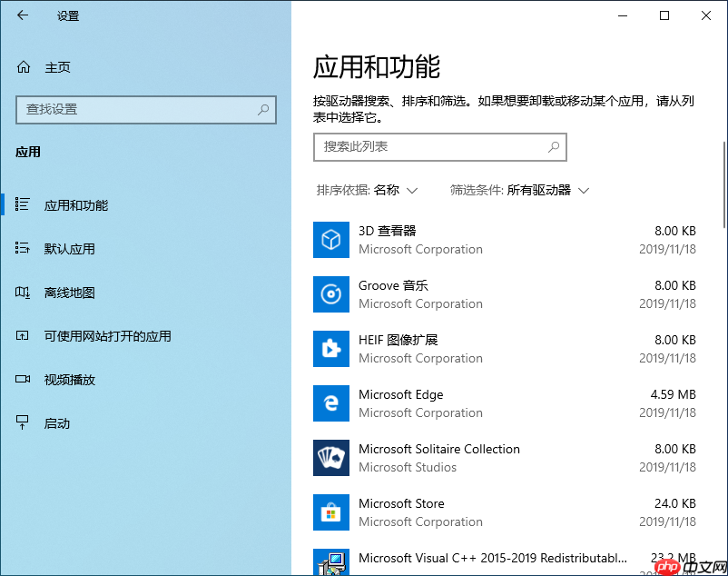Select the Groove 音乐 app name
This screenshot has height=576, width=728.
(393, 285)
